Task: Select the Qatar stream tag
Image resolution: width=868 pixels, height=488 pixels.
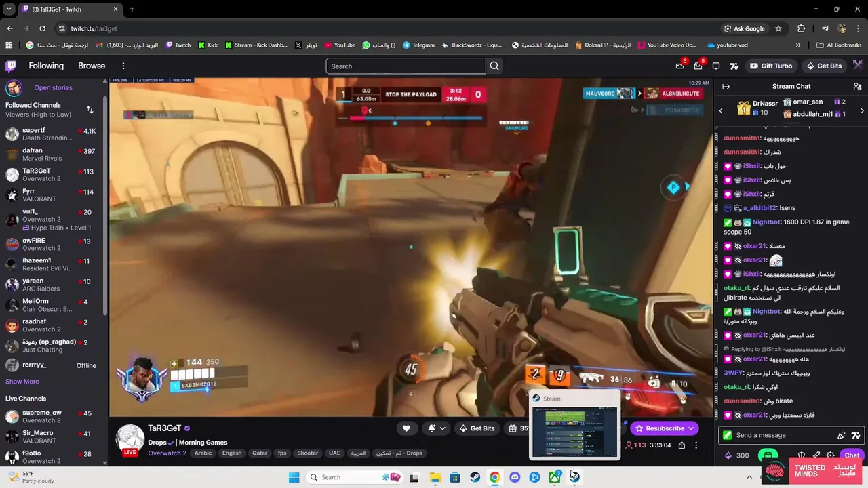Action: coord(260,453)
